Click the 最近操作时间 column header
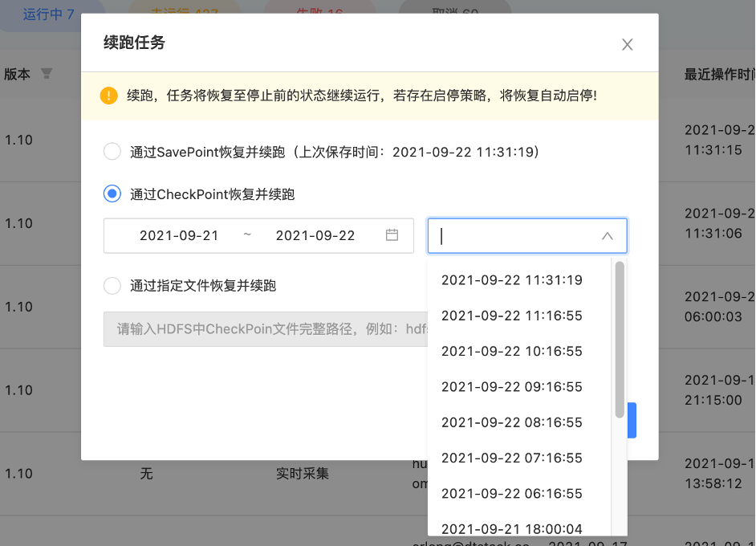The width and height of the screenshot is (756, 546). point(719,74)
